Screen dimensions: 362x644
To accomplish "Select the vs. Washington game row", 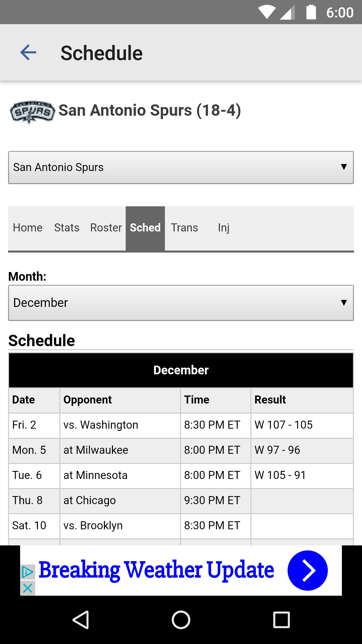I will 181,425.
